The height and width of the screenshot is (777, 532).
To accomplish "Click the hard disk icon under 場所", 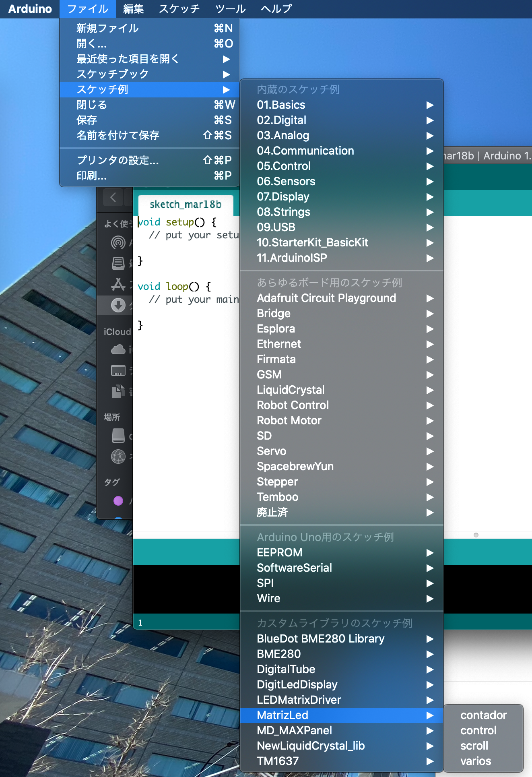I will [x=118, y=436].
